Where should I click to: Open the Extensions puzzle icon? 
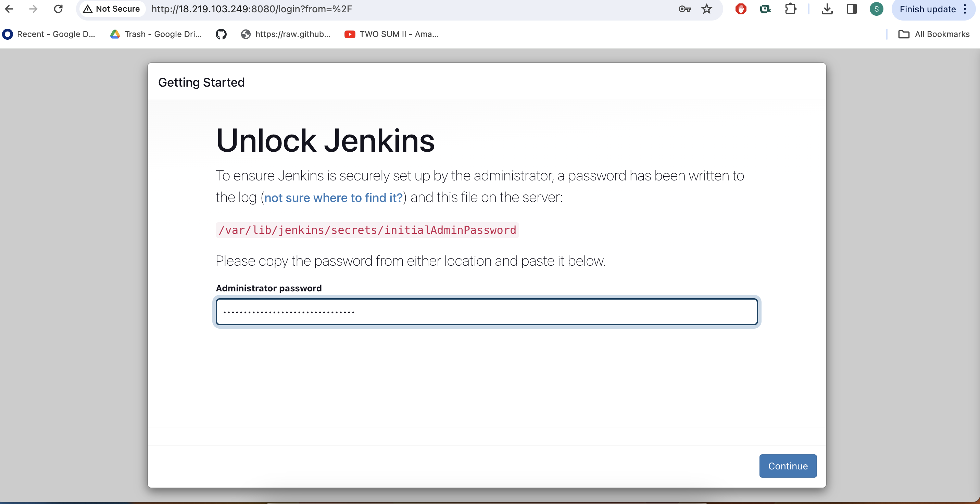click(791, 9)
